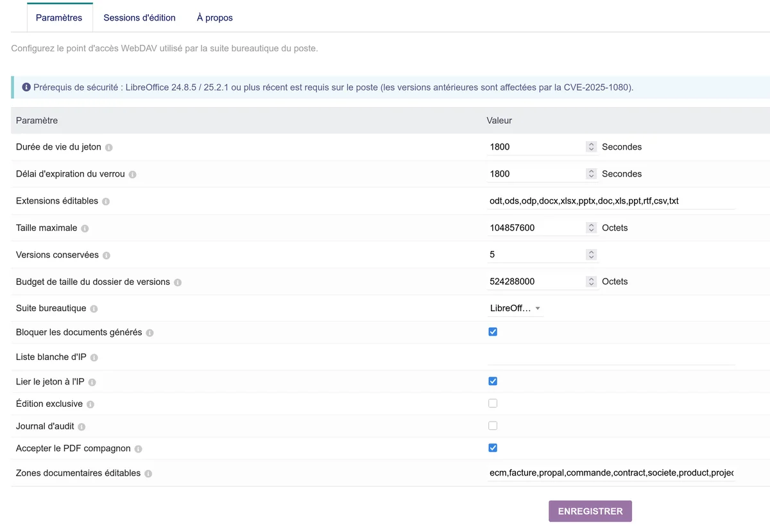Image resolution: width=770 pixels, height=532 pixels.
Task: Click info icon beside Lier le jeton à l'IP
Action: 92,382
